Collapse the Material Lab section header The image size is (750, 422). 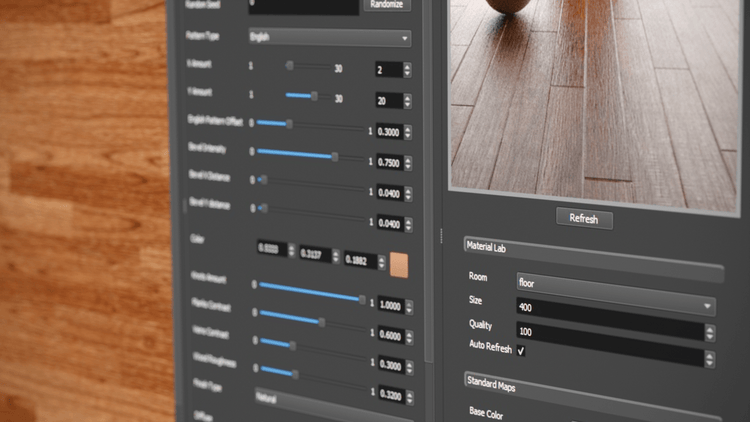593,257
